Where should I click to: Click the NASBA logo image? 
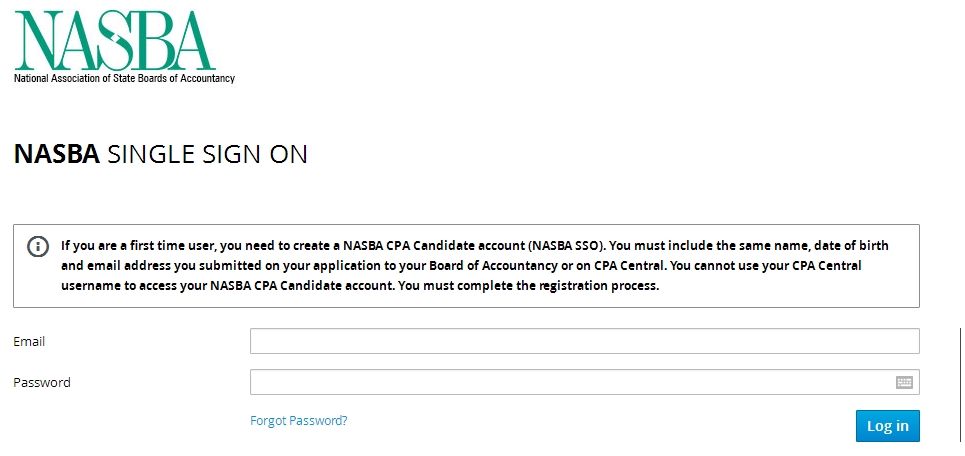(x=115, y=40)
